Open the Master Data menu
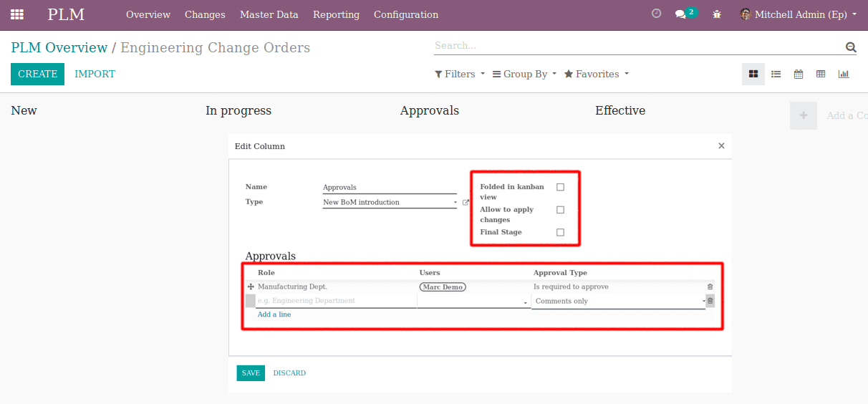Screen dimensions: 868x404 coord(269,14)
